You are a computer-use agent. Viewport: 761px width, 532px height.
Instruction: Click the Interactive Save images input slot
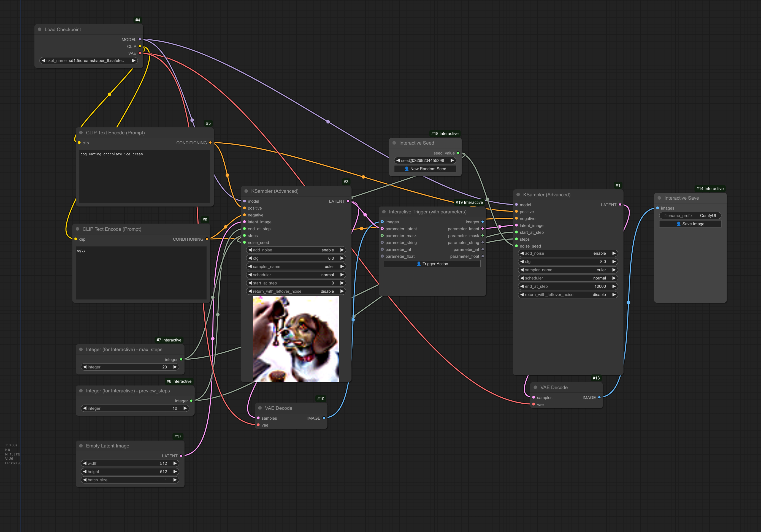point(658,208)
